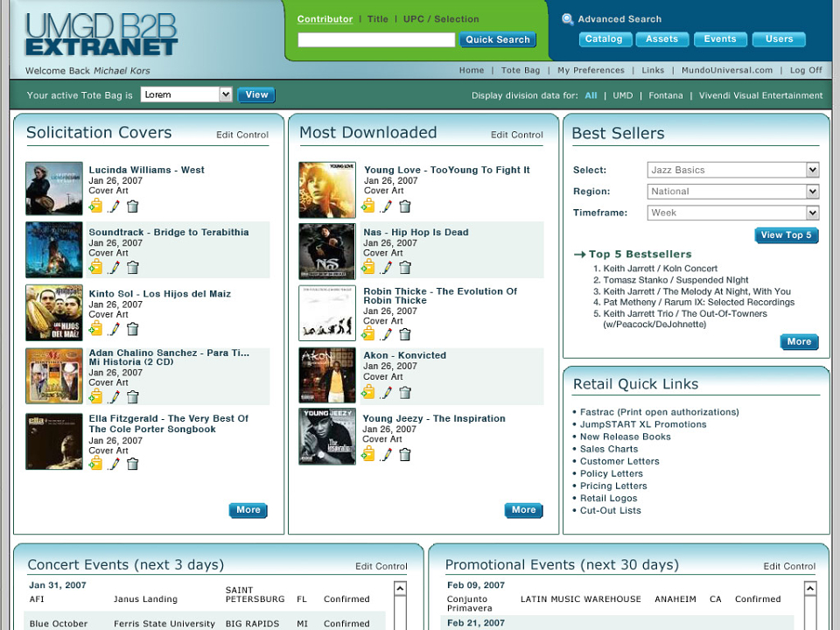Click Edit Control for Solicitation Covers

[x=242, y=135]
